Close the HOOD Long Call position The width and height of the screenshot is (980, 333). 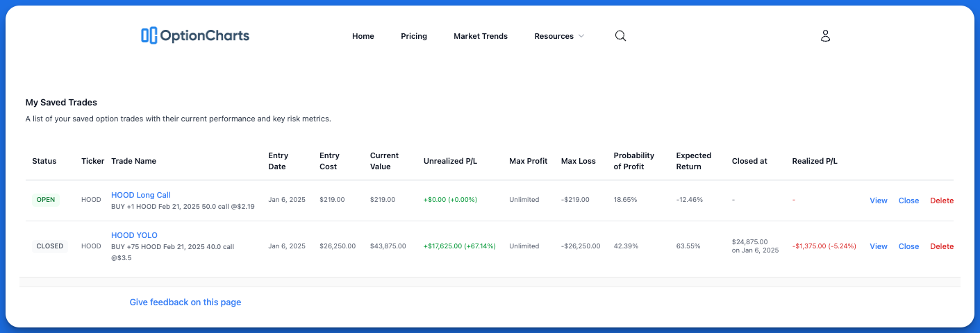click(x=908, y=200)
